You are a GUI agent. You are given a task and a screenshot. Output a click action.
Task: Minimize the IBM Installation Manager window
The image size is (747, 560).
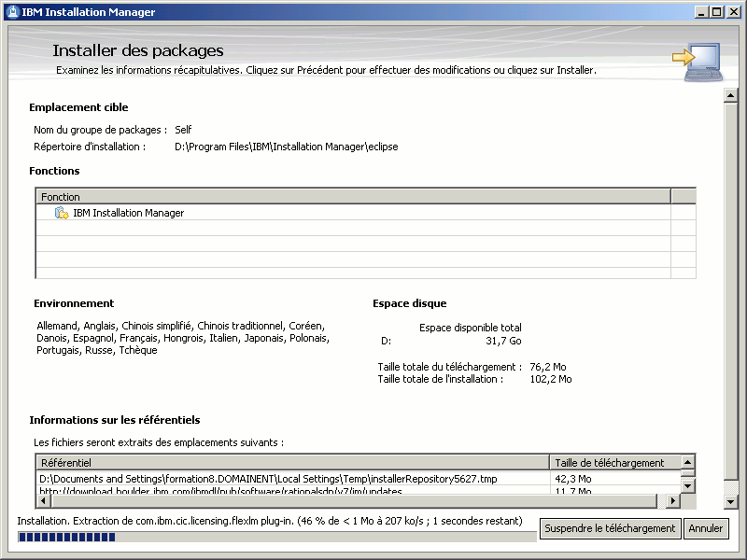coord(701,12)
